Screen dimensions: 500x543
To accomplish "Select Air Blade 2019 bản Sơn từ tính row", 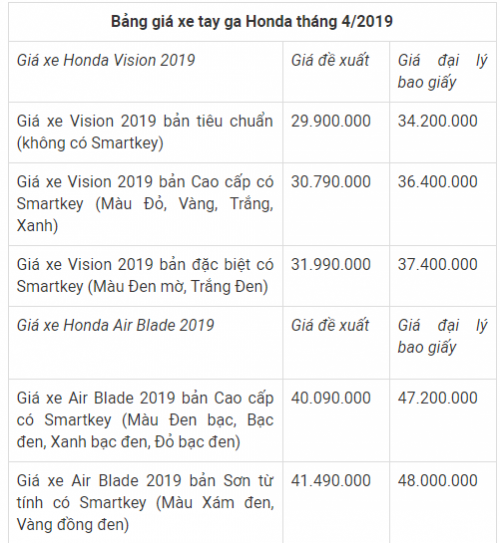I will pyautogui.click(x=145, y=502).
